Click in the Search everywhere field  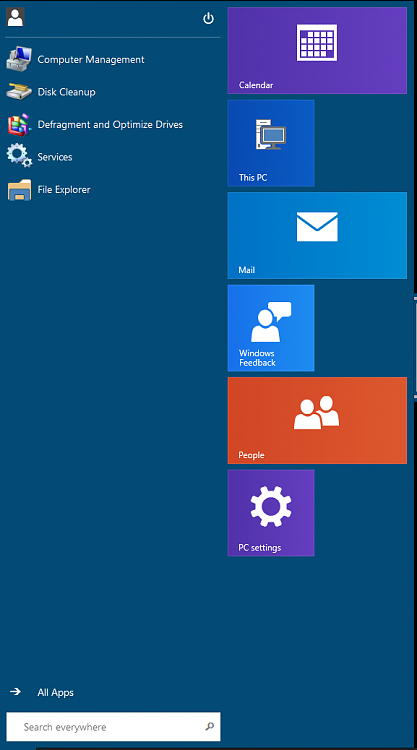coord(113,727)
